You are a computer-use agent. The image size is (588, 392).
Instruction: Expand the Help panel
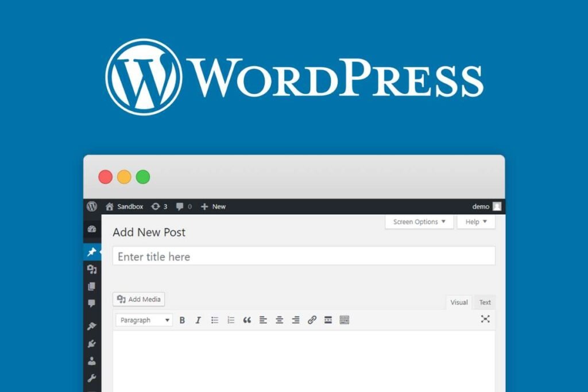click(476, 222)
